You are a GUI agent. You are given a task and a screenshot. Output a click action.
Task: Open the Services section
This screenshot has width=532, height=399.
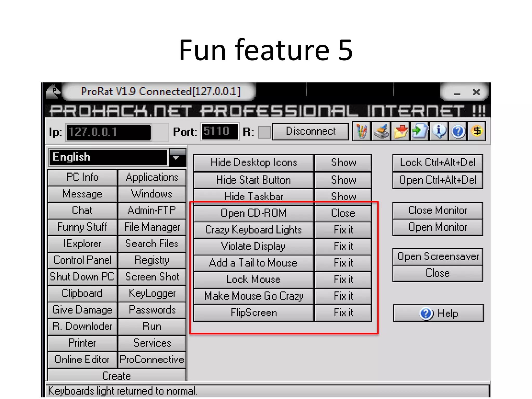(x=152, y=343)
